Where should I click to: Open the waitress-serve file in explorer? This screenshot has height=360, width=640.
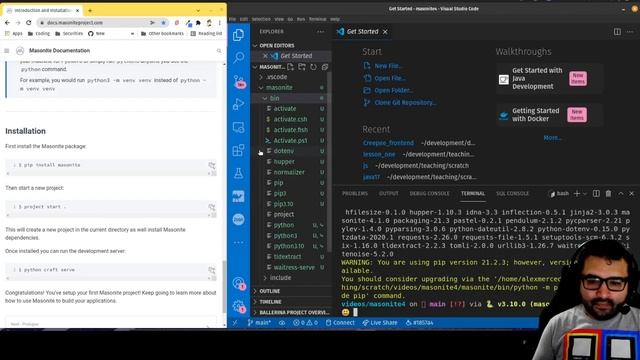pos(294,267)
